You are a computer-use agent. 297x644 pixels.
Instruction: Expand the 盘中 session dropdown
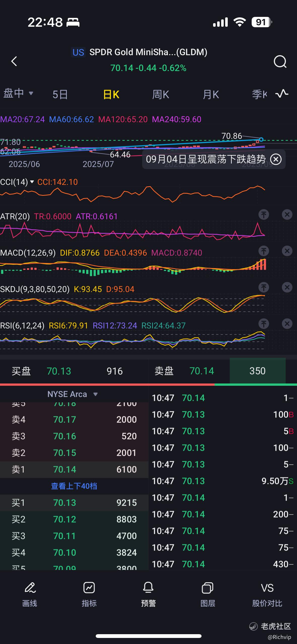click(x=18, y=93)
